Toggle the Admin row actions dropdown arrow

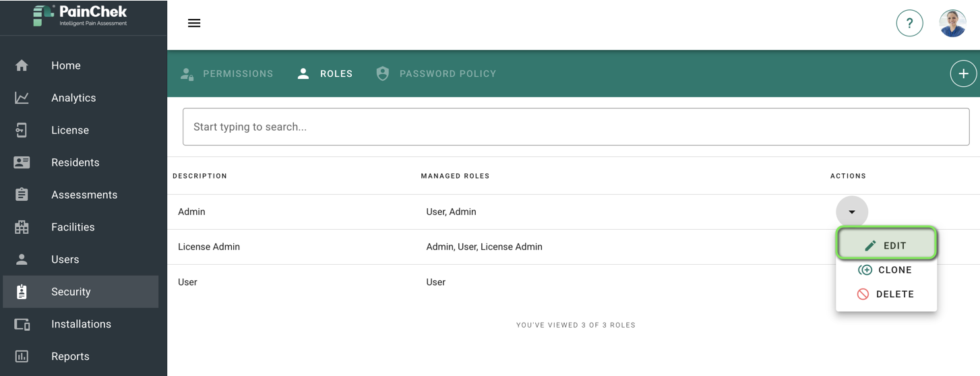(852, 212)
